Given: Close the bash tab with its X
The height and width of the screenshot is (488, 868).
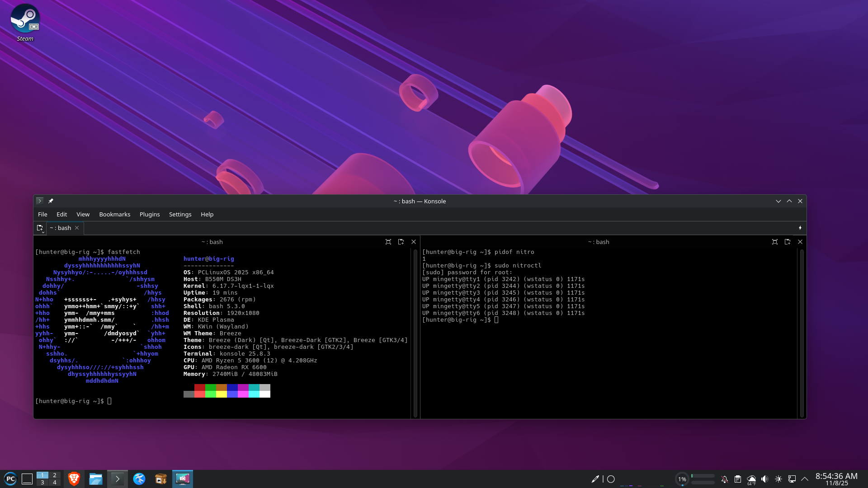Looking at the screenshot, I should click(77, 228).
